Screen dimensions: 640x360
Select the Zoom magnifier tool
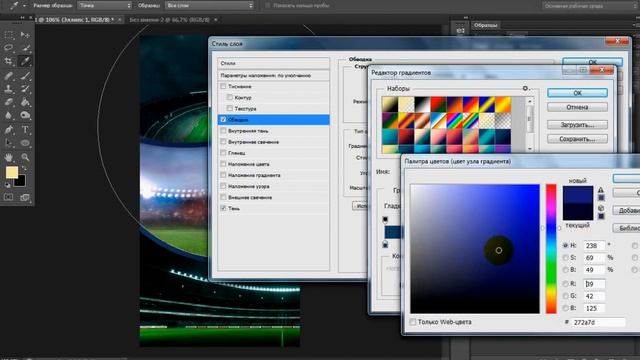[x=25, y=157]
